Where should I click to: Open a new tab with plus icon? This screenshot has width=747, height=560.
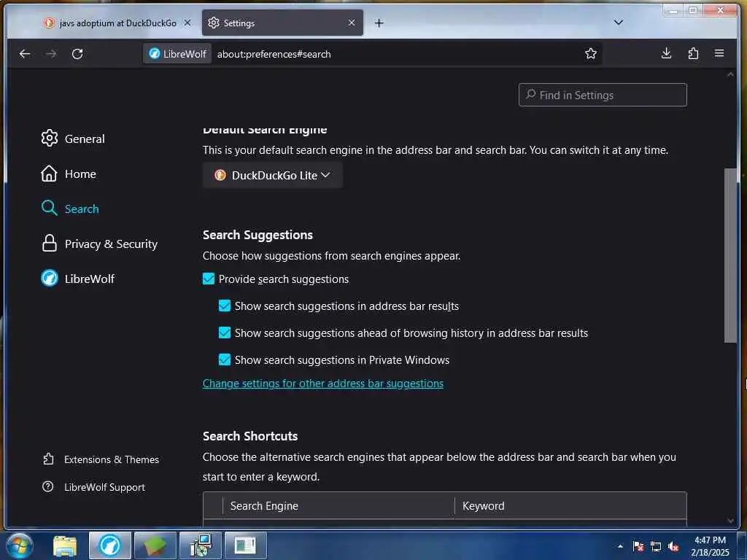[379, 23]
